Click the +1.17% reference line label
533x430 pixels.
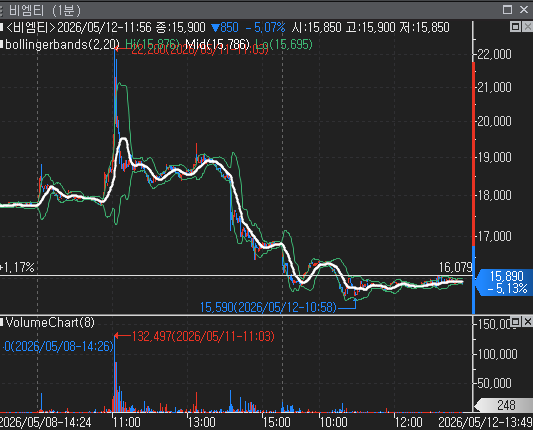(x=18, y=268)
